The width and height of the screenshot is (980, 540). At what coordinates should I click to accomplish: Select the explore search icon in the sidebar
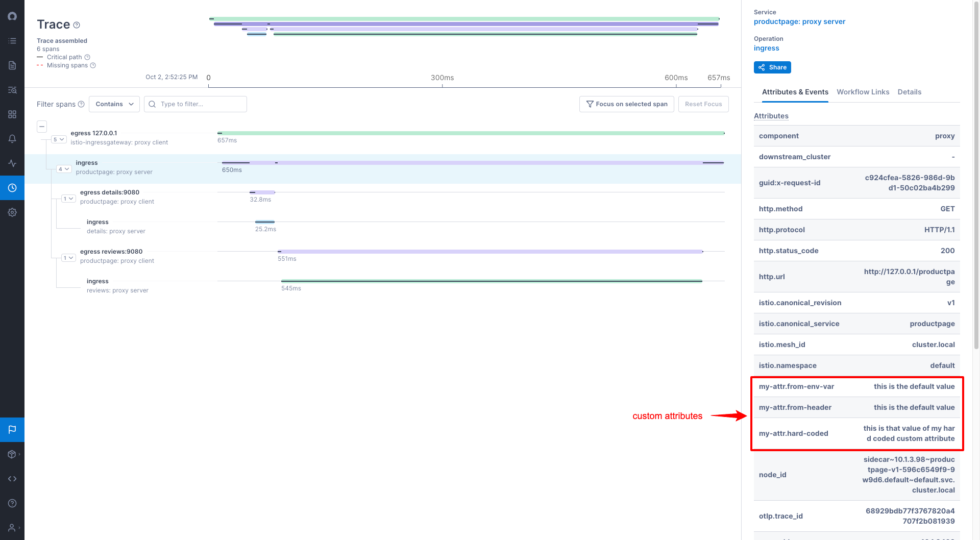click(x=12, y=90)
